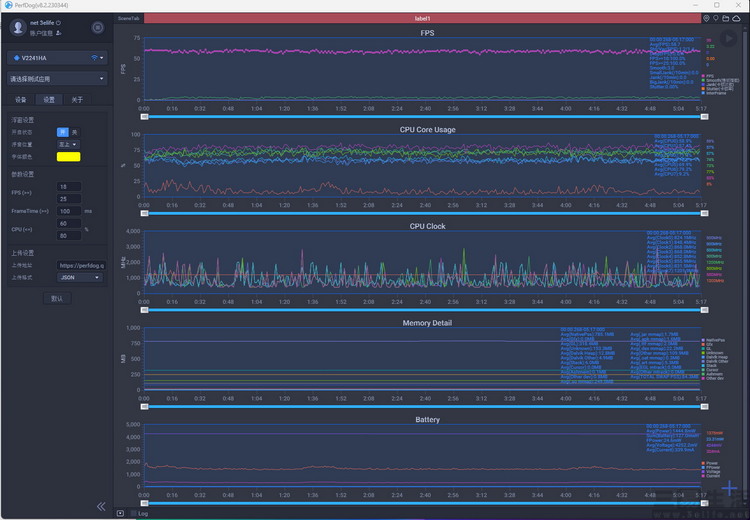Click the Memory Detail left range handle

(144, 407)
